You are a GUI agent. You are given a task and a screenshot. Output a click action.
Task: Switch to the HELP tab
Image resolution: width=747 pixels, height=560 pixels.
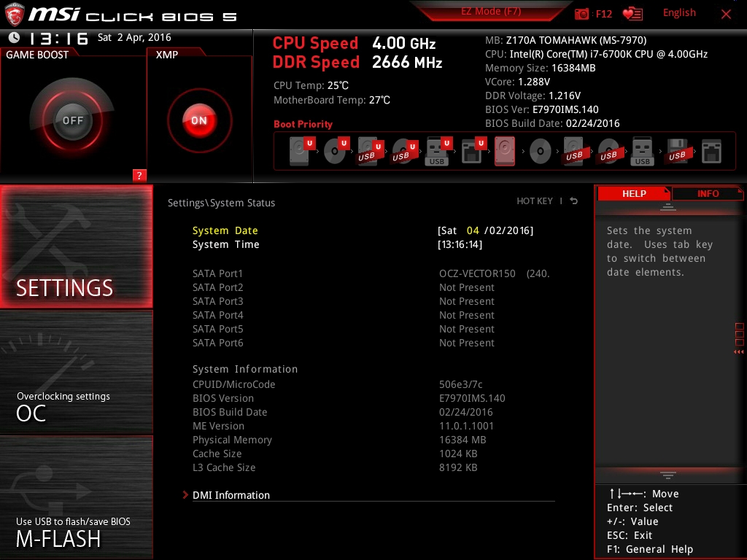point(634,193)
